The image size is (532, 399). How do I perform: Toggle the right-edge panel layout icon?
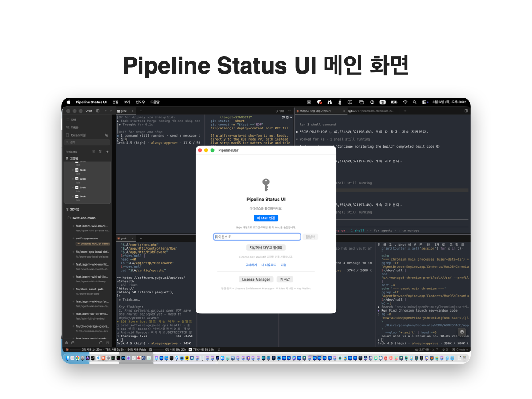[x=466, y=110]
